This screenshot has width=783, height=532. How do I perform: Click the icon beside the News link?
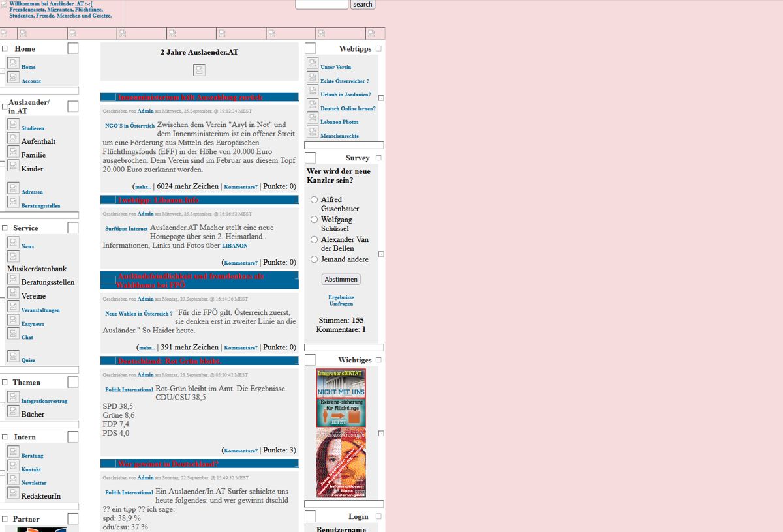(13, 243)
